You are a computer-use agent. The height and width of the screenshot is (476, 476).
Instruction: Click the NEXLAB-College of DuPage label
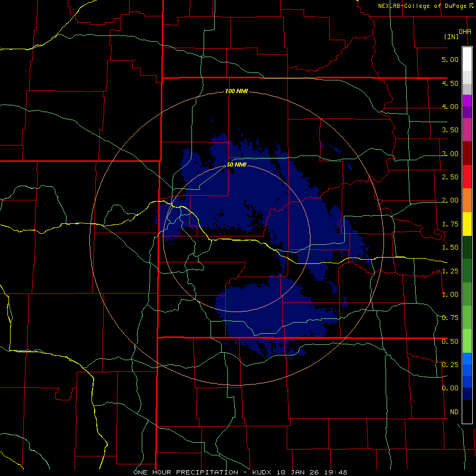[426, 6]
